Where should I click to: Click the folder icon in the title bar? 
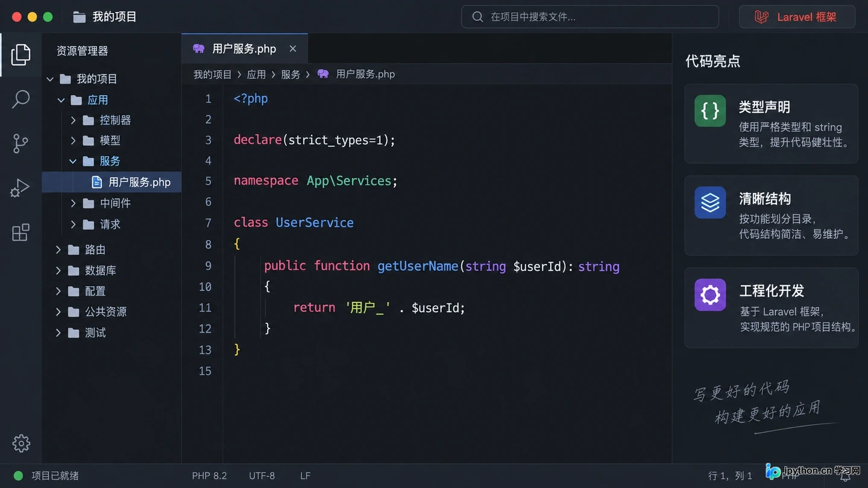(x=80, y=17)
